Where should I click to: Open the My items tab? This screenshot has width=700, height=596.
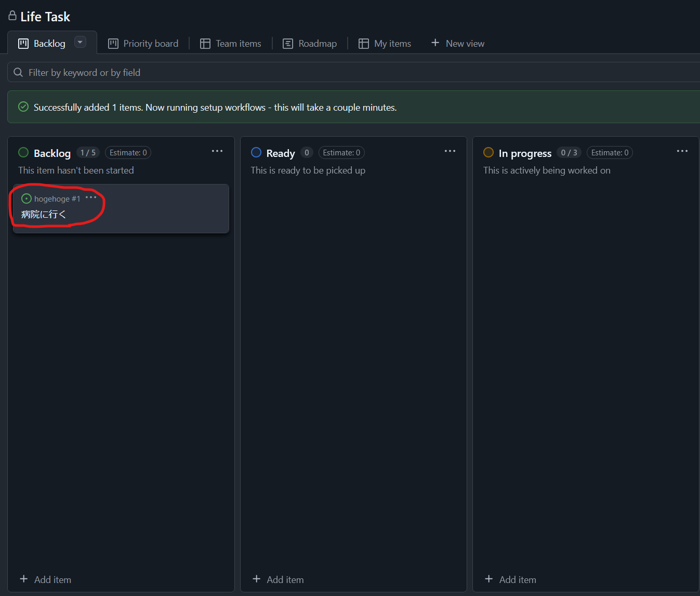(x=385, y=44)
